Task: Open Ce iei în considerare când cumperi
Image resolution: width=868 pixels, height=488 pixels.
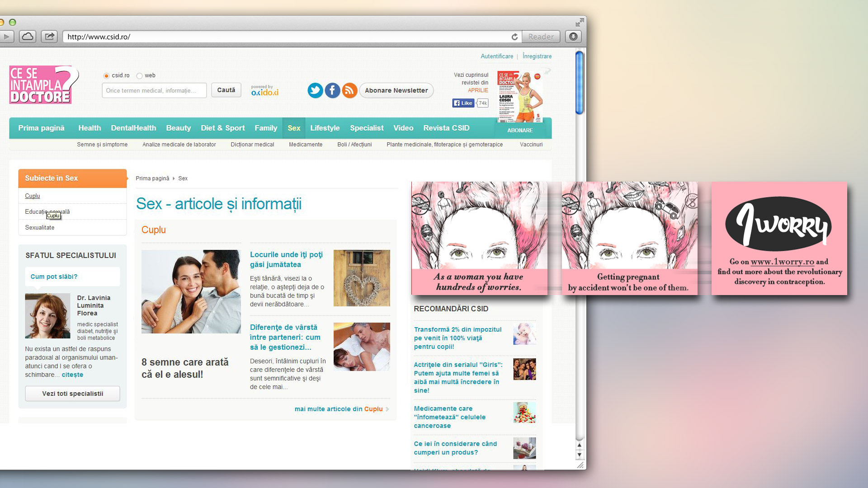Action: pos(455,448)
